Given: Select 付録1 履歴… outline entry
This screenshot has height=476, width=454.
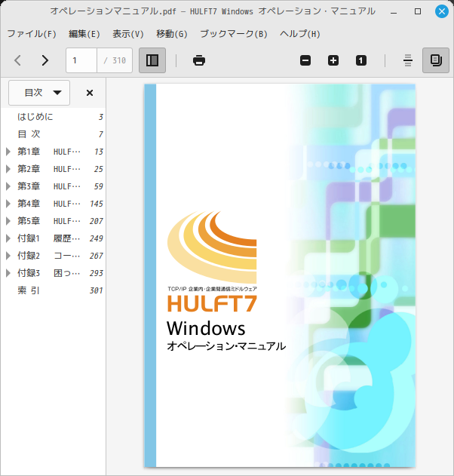Looking at the screenshot, I should tap(53, 238).
